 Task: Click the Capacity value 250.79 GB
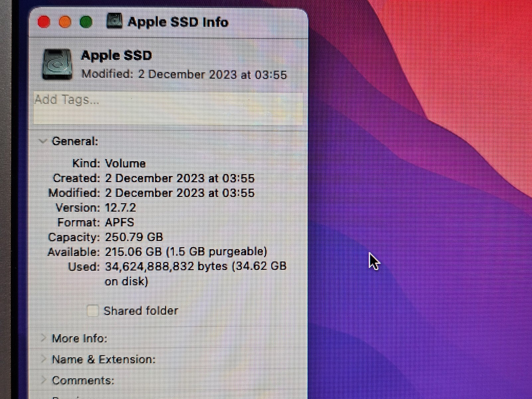pyautogui.click(x=134, y=237)
